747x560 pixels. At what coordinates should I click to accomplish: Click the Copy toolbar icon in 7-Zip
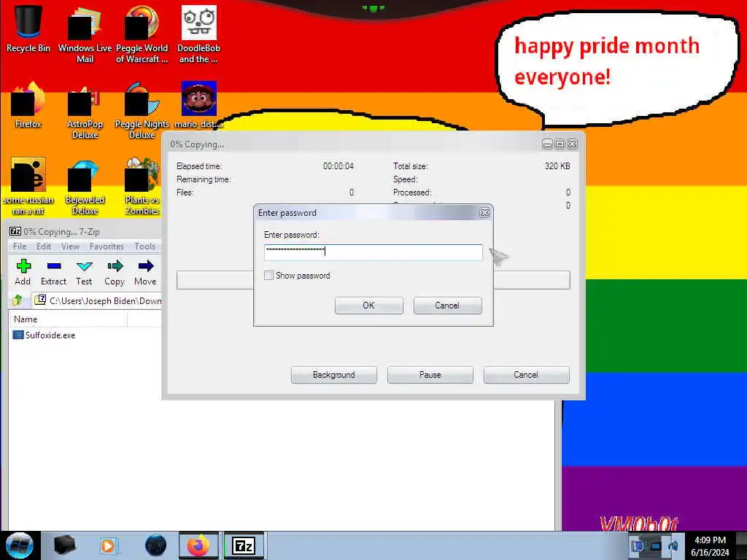(115, 272)
